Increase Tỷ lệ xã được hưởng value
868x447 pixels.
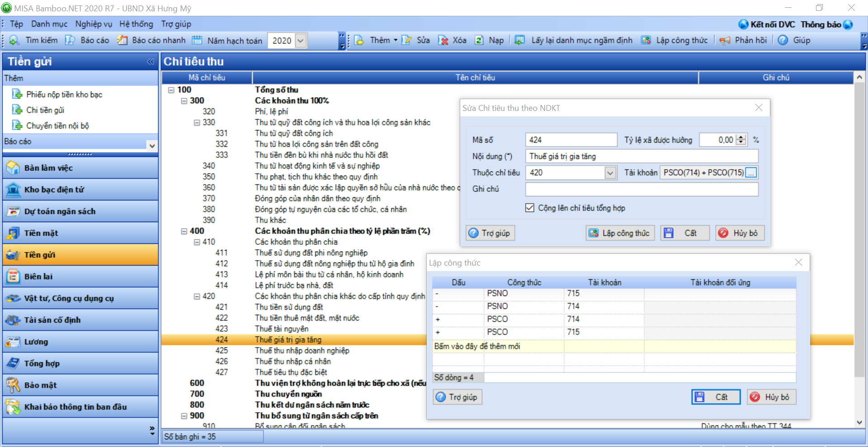741,138
